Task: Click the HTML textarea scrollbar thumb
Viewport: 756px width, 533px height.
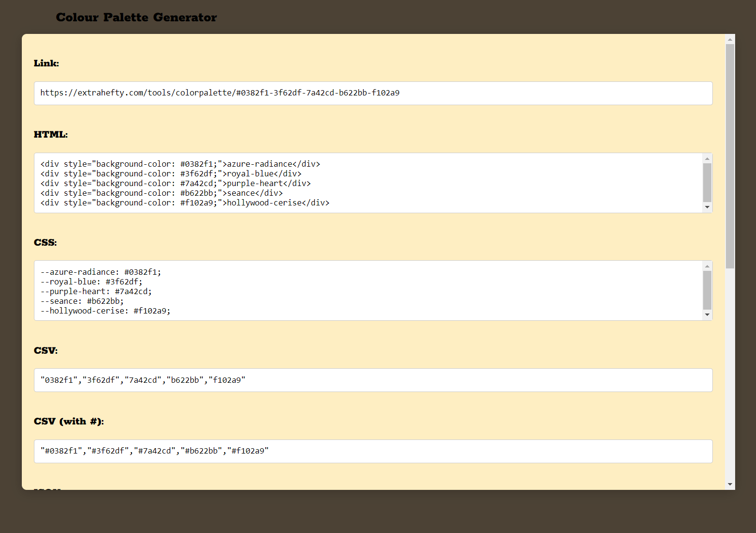Action: (707, 183)
